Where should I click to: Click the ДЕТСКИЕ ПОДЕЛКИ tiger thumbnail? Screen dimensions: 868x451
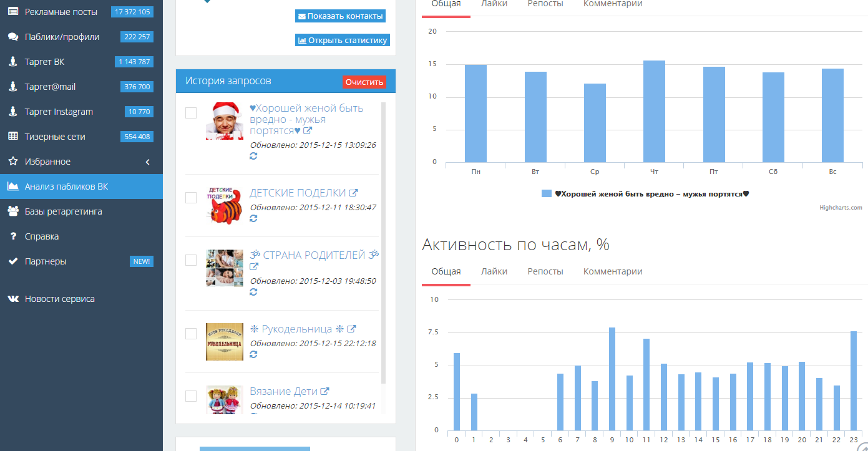[225, 206]
